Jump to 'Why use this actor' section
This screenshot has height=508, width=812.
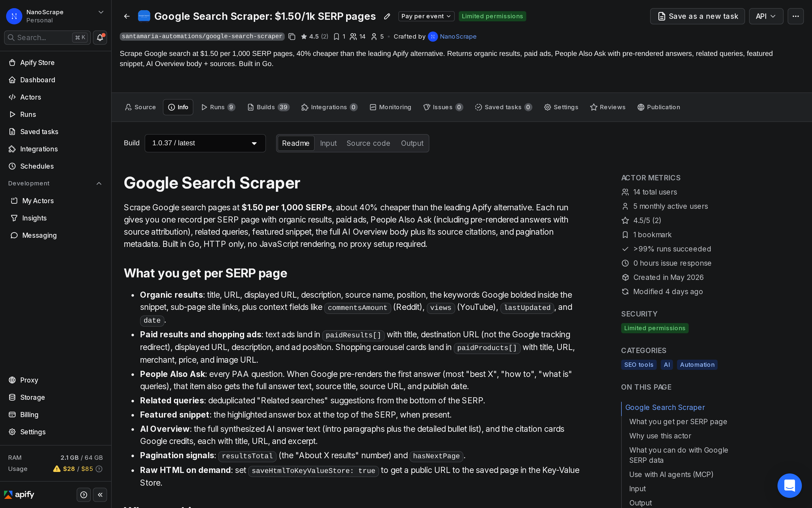(660, 436)
